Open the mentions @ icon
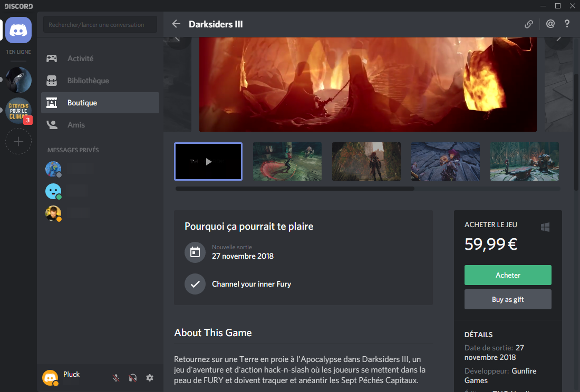The image size is (580, 392). pyautogui.click(x=550, y=24)
